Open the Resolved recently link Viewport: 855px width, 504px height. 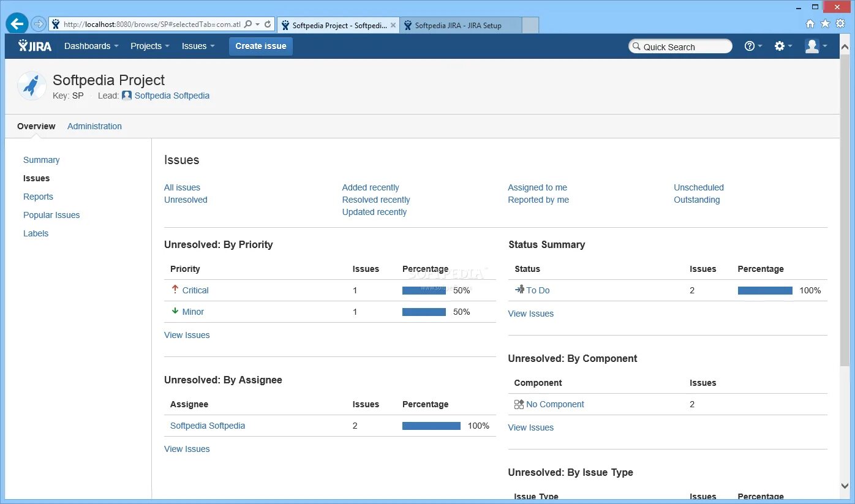[x=376, y=200]
